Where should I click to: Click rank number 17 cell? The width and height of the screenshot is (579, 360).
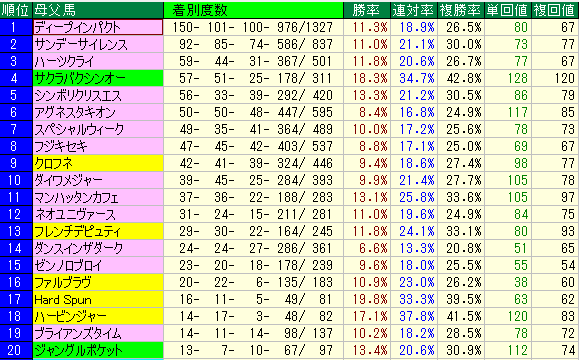point(16,299)
